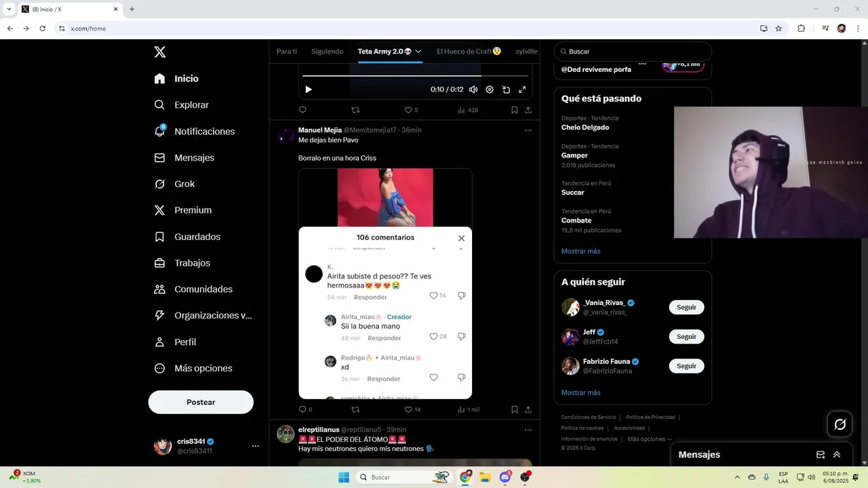Bookmark the video post
The height and width of the screenshot is (488, 868).
pos(515,110)
